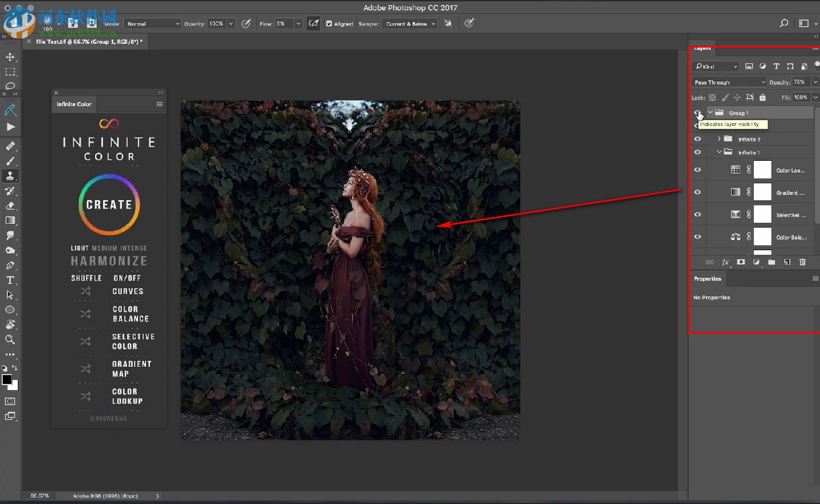Switch to the Properties tab
Screen dimensions: 820x504
(x=707, y=279)
